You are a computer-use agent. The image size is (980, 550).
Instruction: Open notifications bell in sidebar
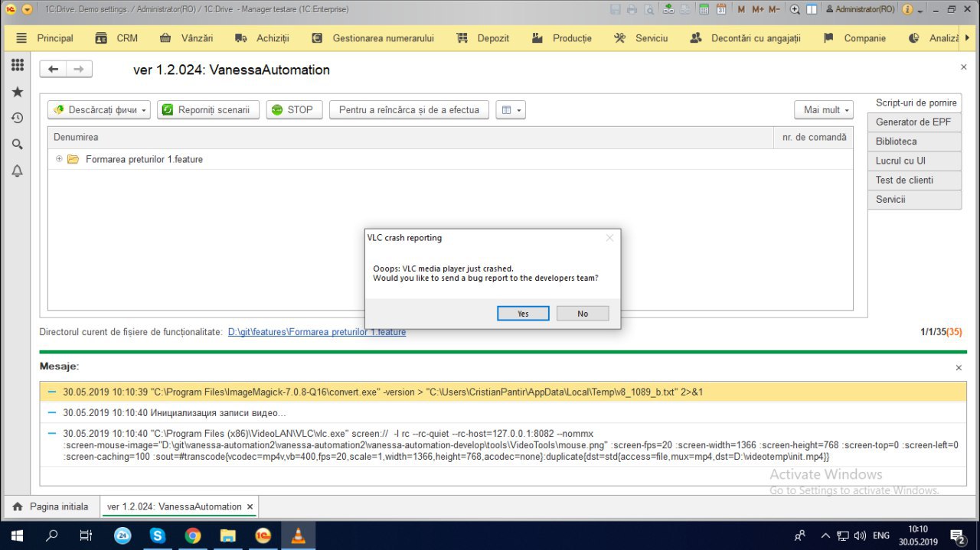point(17,171)
